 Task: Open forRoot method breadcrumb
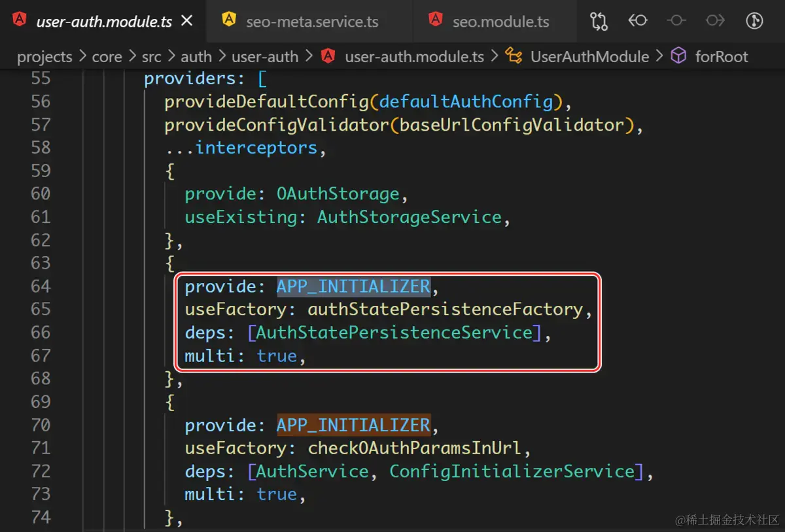[722, 57]
